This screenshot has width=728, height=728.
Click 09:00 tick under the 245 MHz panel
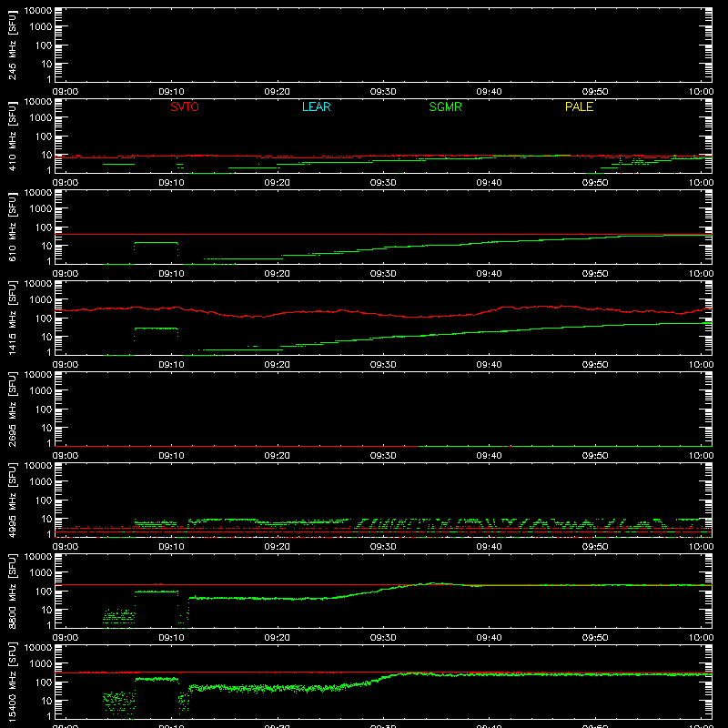(x=65, y=92)
